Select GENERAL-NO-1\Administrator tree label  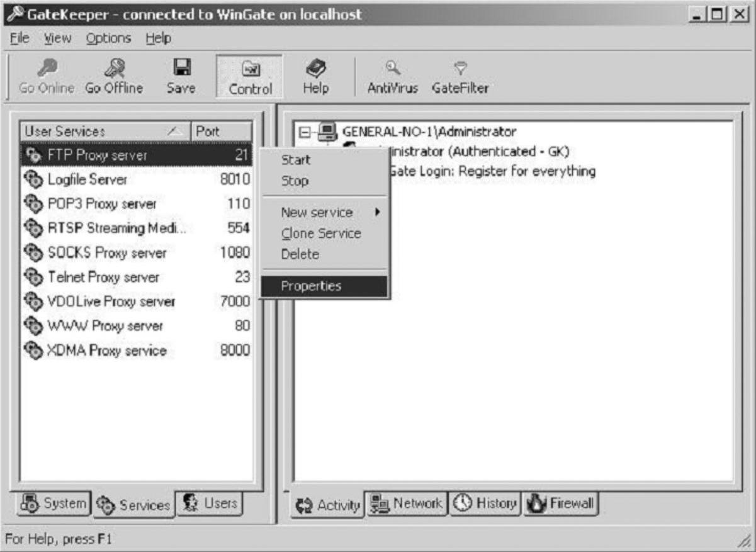click(x=429, y=132)
